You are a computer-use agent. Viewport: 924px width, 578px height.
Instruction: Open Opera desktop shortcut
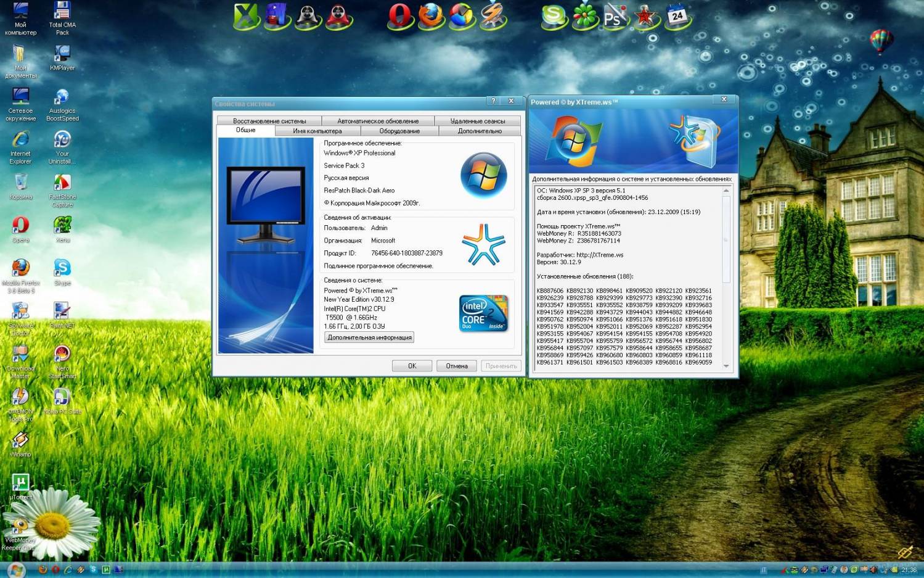[x=20, y=229]
